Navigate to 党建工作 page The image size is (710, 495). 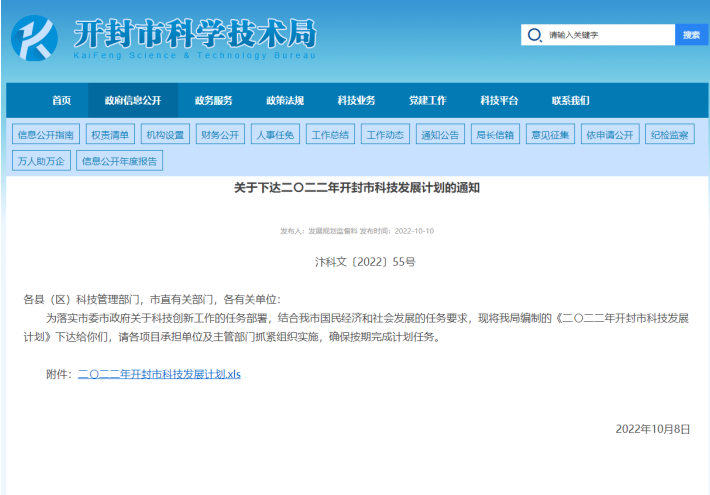click(428, 100)
